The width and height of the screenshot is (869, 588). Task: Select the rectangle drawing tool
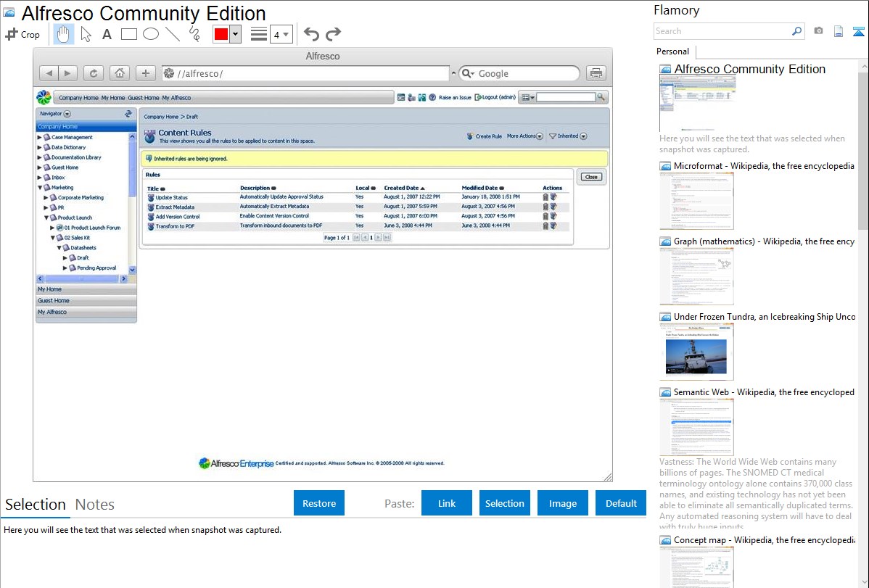click(x=128, y=34)
